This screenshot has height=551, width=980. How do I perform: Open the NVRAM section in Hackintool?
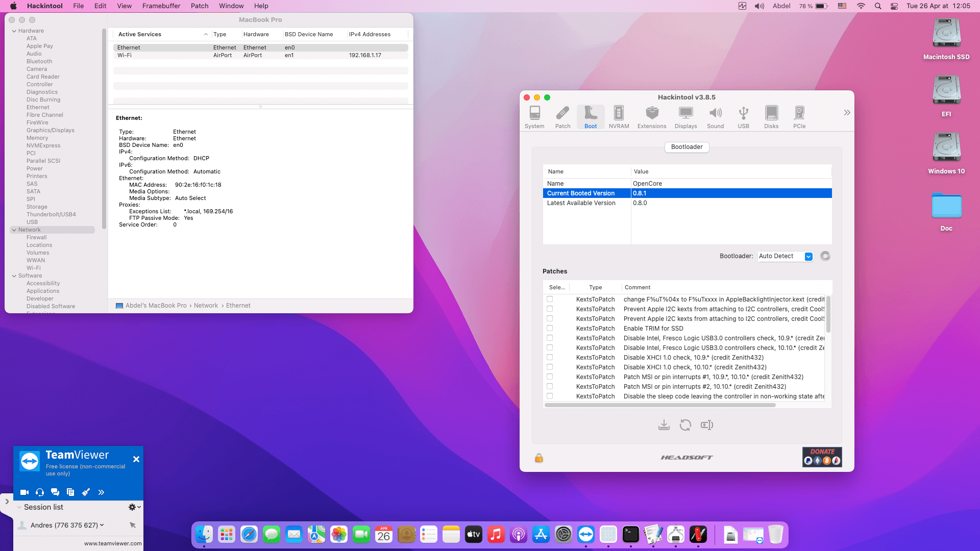[x=619, y=117]
